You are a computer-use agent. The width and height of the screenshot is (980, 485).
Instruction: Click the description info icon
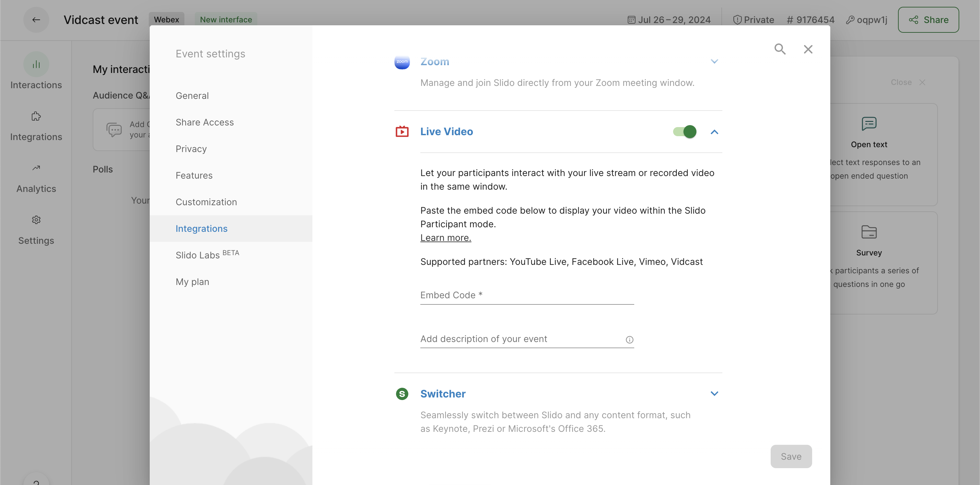pos(630,339)
